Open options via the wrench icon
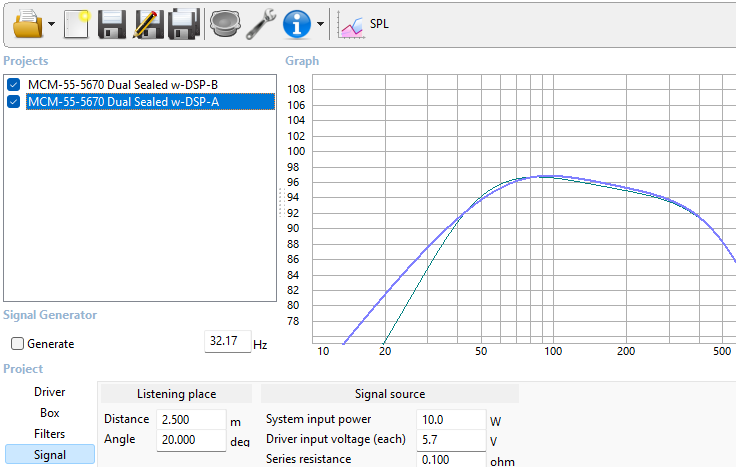 pyautogui.click(x=260, y=22)
